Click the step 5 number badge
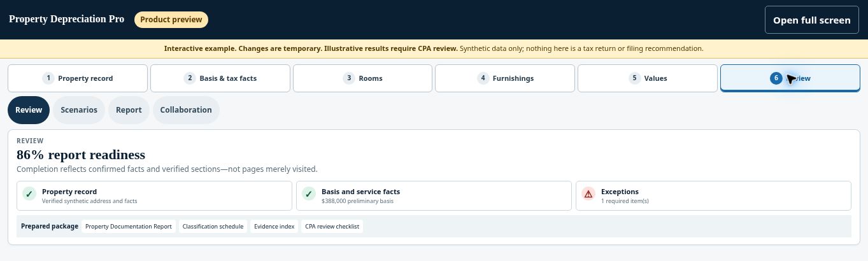This screenshot has width=868, height=261. click(x=634, y=78)
